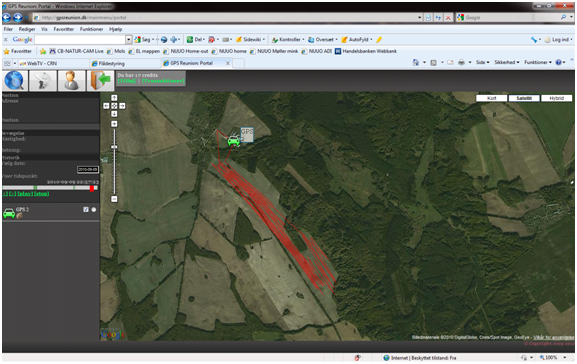
Task: Refresh the page using the address bar refresh icon
Action: (x=438, y=17)
